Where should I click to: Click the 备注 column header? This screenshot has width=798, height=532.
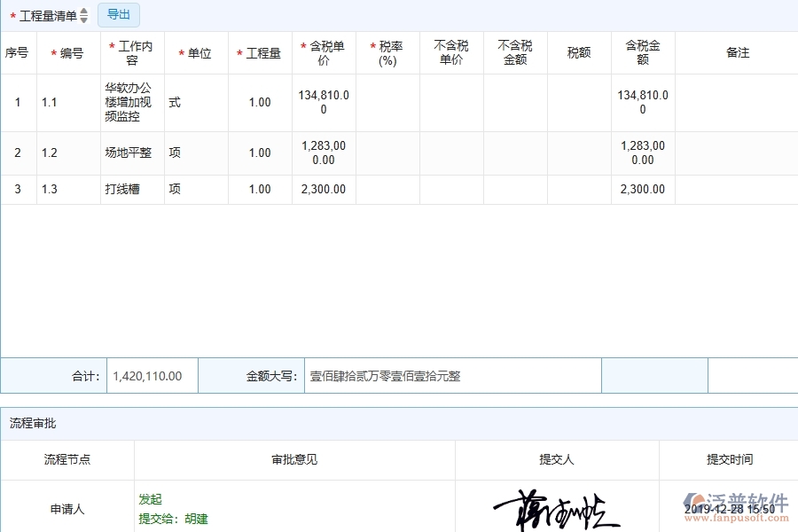pyautogui.click(x=739, y=52)
